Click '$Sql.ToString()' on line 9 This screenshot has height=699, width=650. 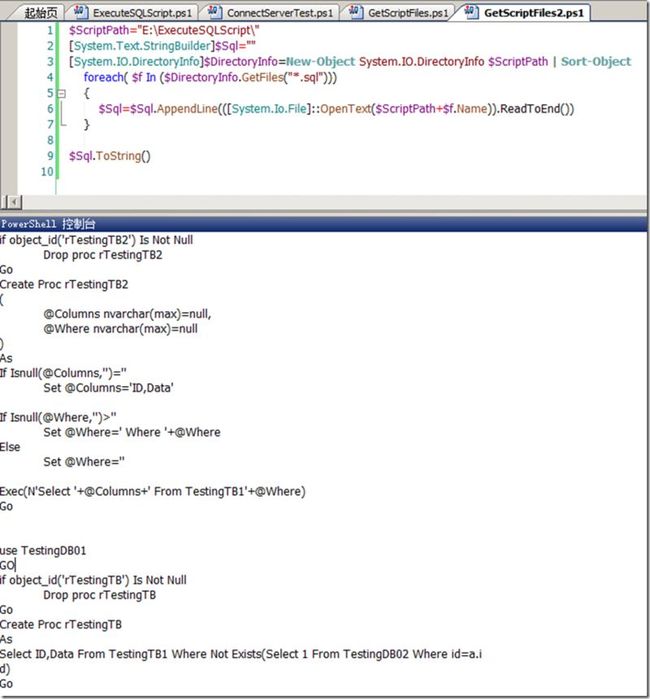tap(110, 156)
